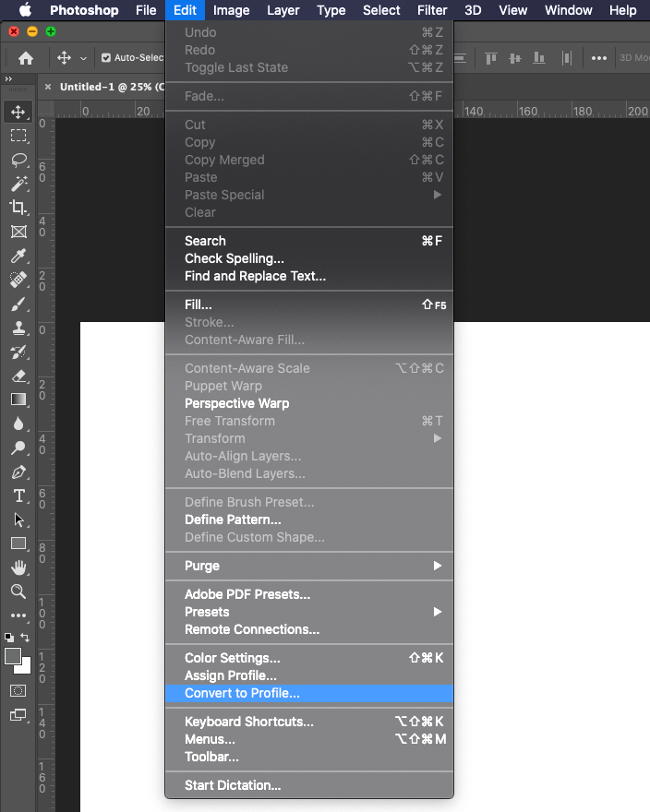Viewport: 650px width, 812px height.
Task: Select Find and Replace Text entry
Action: point(309,276)
